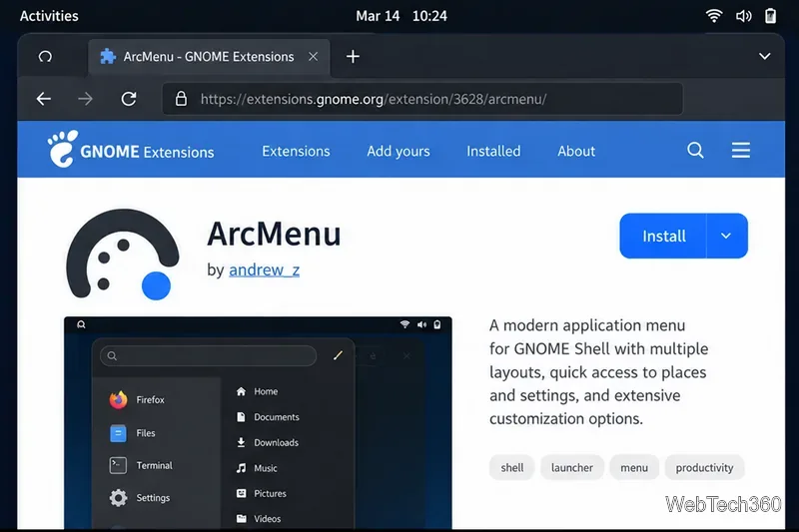The width and height of the screenshot is (799, 532).
Task: Click the Documents icon in the screenshot
Action: pos(241,417)
